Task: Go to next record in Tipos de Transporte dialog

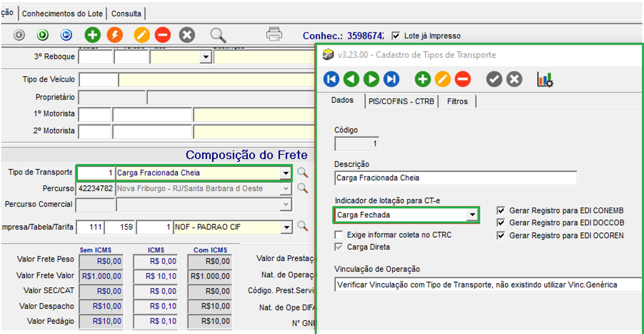Action: tap(371, 79)
